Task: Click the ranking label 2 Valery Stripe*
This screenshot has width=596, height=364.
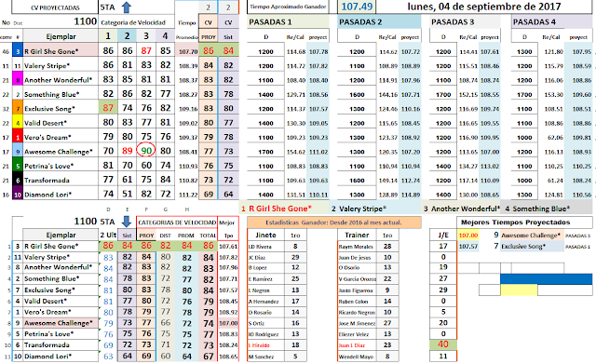Action: coord(359,209)
